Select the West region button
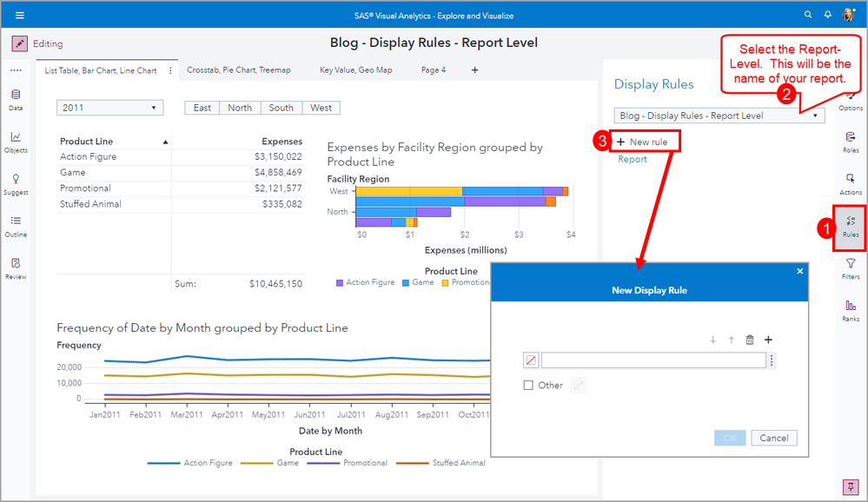Image resolution: width=868 pixels, height=502 pixels. (321, 108)
